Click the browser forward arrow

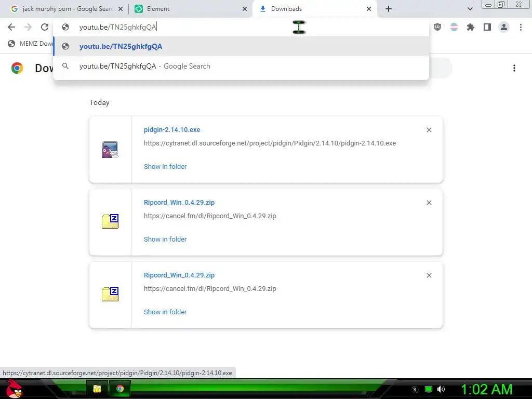(28, 27)
